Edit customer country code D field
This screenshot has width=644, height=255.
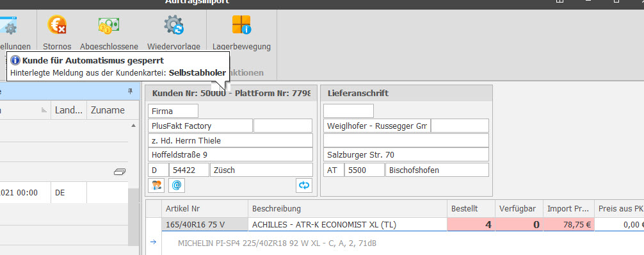tap(158, 170)
